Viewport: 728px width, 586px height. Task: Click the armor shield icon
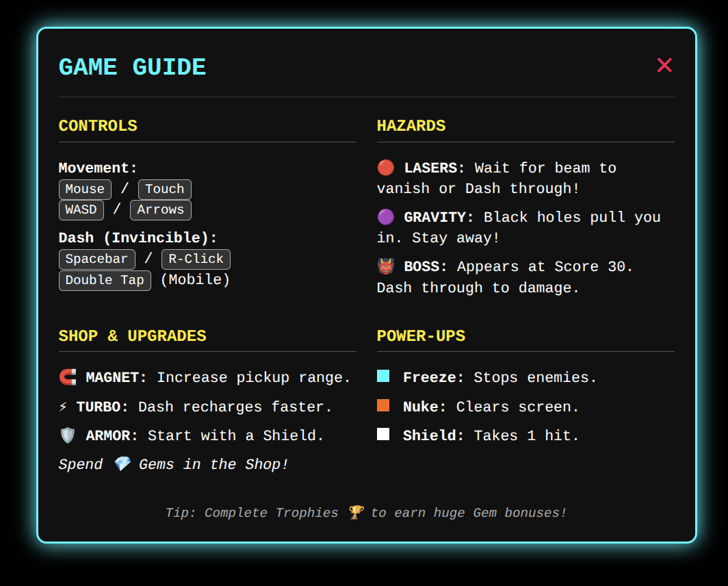pyautogui.click(x=68, y=435)
